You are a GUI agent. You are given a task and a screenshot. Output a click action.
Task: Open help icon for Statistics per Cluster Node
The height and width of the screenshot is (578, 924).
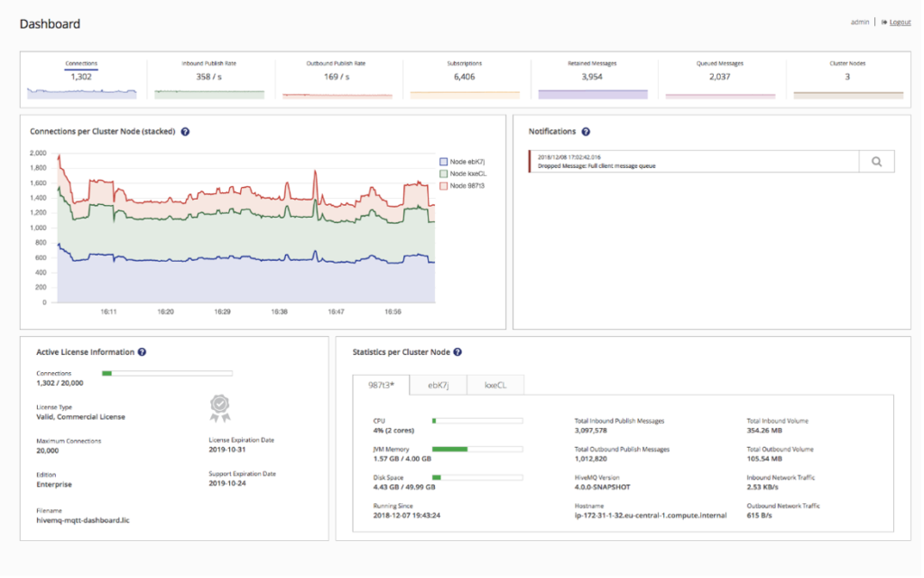(457, 352)
